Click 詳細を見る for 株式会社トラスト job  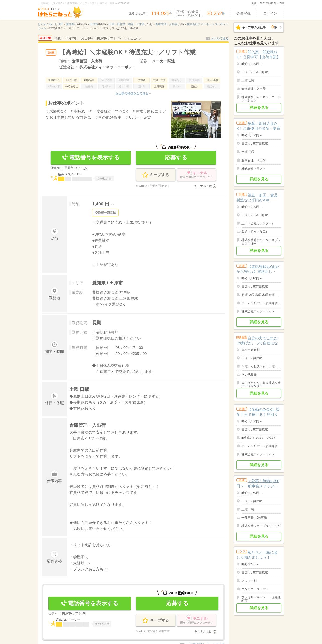click(x=259, y=179)
